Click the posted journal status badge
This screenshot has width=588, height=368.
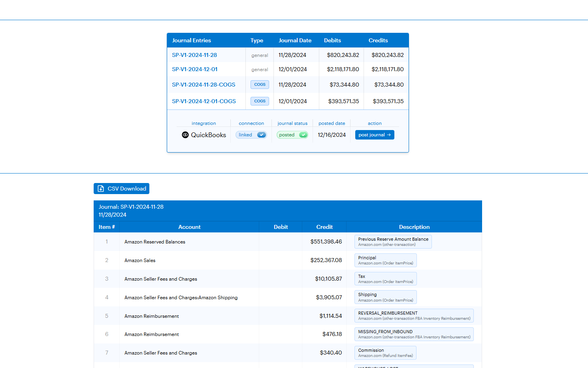[292, 135]
